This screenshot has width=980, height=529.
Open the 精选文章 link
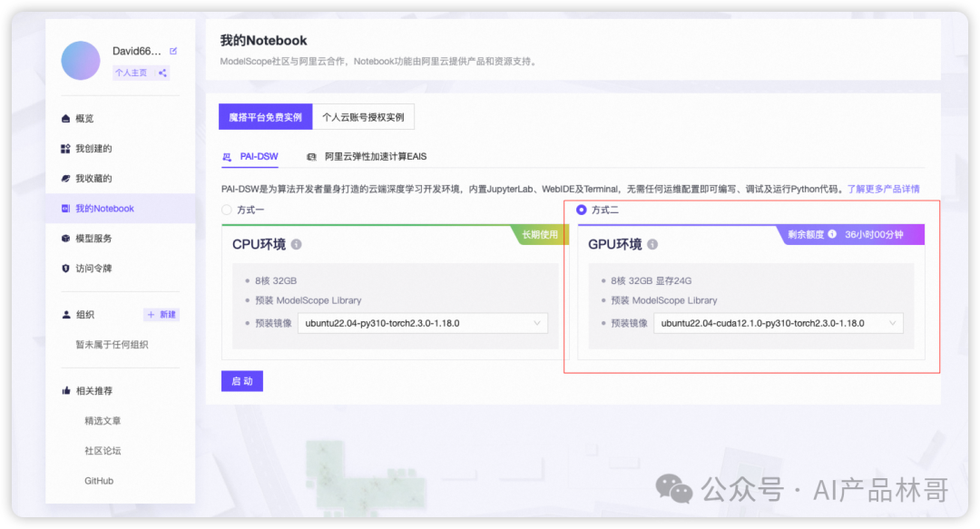point(103,421)
